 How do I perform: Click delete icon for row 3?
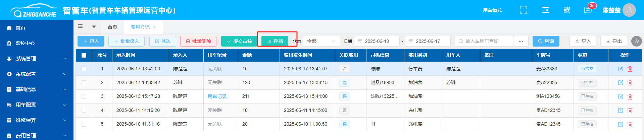click(630, 97)
